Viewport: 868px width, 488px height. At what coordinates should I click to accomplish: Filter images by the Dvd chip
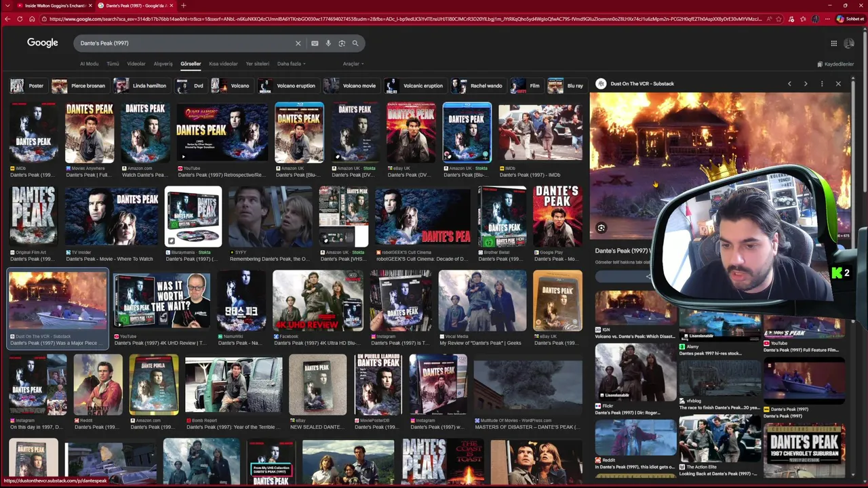[x=191, y=86]
